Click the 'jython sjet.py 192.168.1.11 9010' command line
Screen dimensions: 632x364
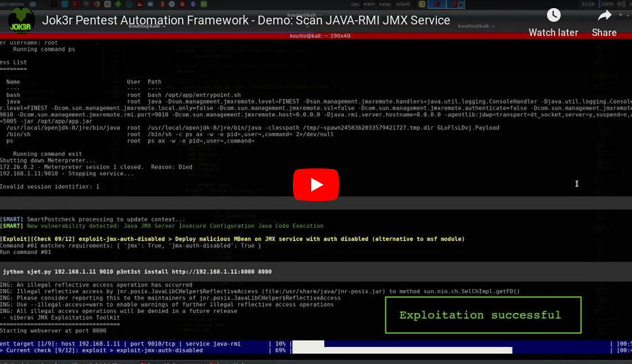coord(137,272)
